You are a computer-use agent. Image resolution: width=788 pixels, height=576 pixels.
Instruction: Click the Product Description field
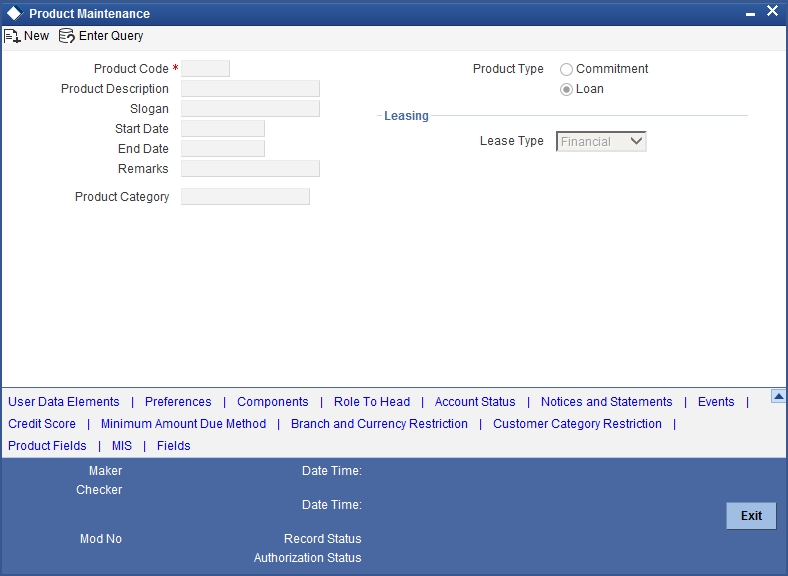tap(250, 88)
